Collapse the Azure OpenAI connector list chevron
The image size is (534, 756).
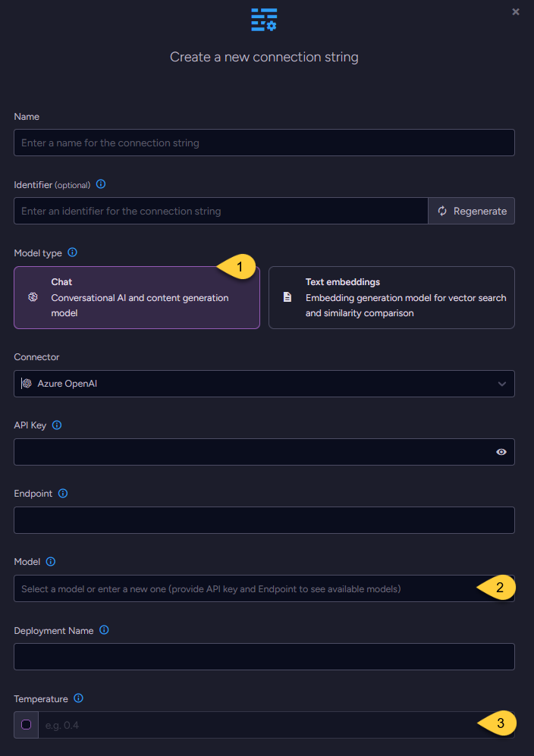click(x=501, y=384)
